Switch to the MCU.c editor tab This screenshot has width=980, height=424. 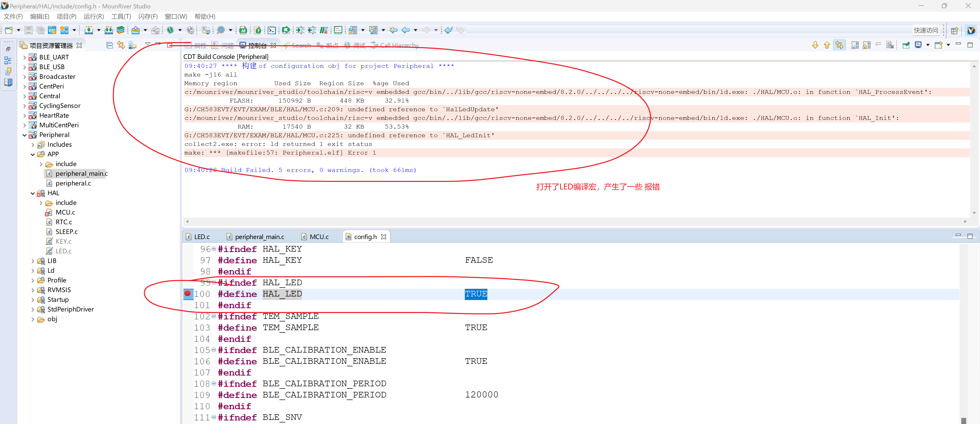(x=315, y=237)
